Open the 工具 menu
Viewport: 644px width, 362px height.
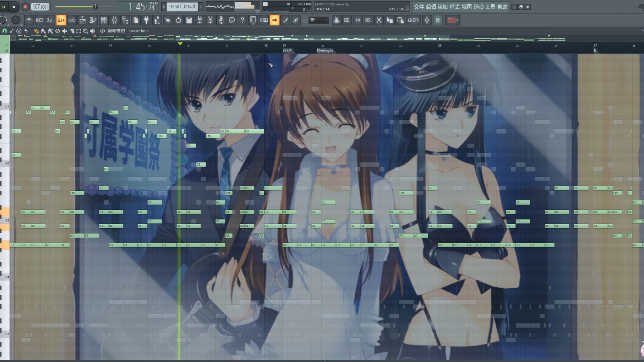(490, 7)
